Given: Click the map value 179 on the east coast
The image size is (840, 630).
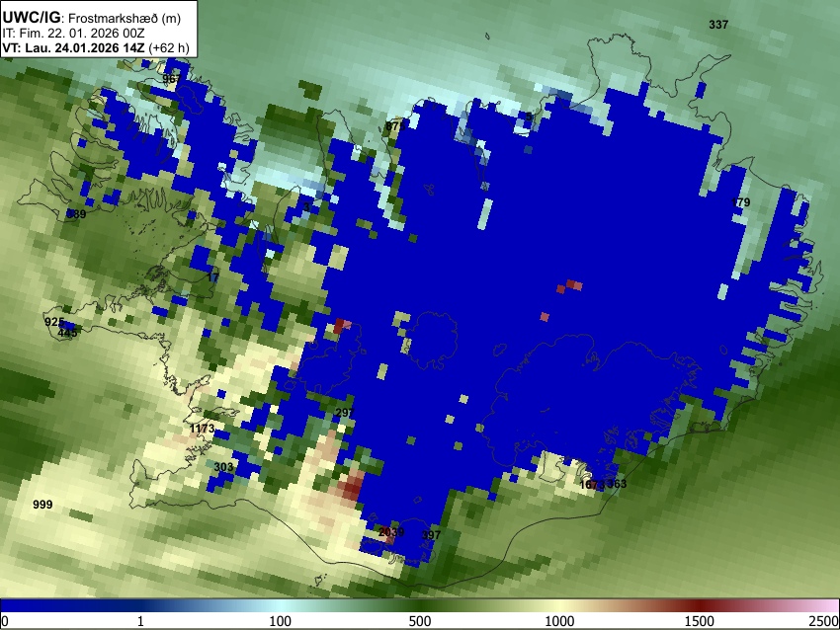Looking at the screenshot, I should pos(741,202).
